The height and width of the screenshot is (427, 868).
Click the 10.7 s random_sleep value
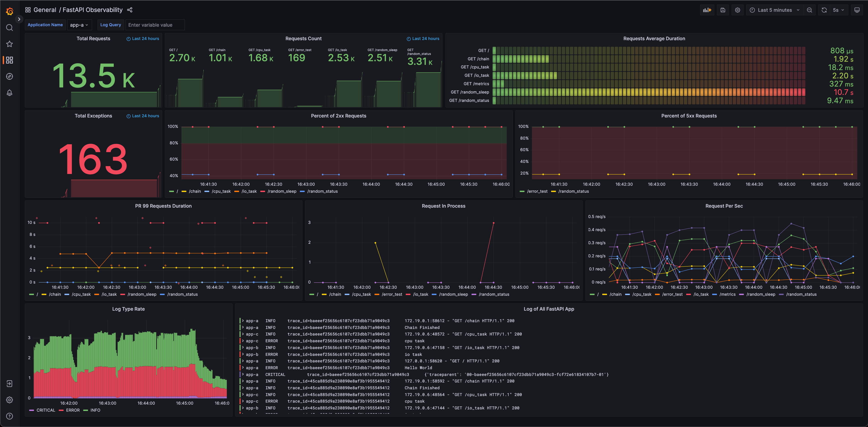point(843,92)
